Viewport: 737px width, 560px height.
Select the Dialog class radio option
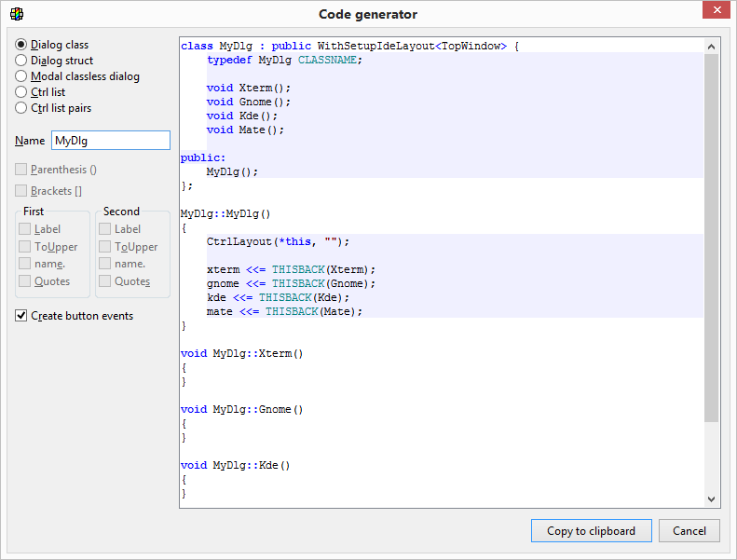pos(21,45)
